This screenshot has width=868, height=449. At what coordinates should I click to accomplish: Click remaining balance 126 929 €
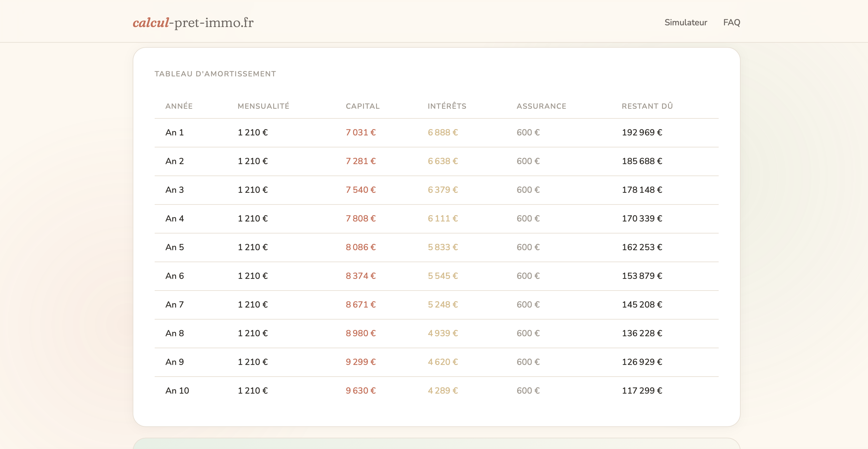(x=642, y=362)
